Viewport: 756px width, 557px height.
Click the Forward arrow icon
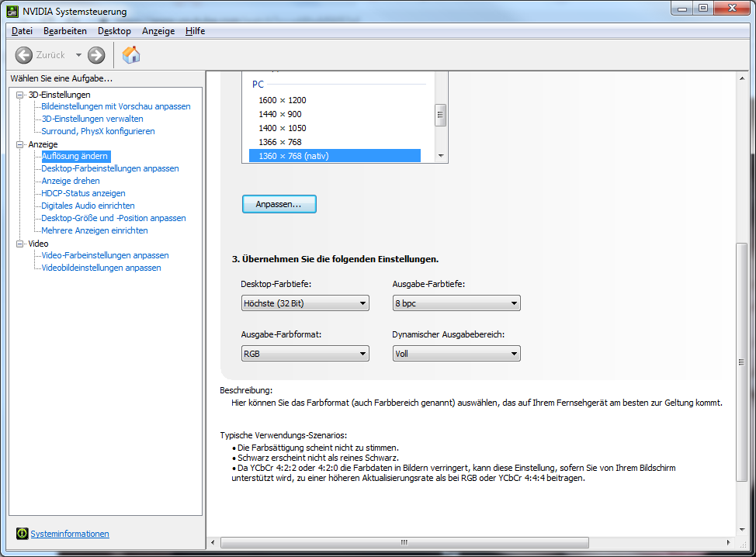(x=96, y=55)
